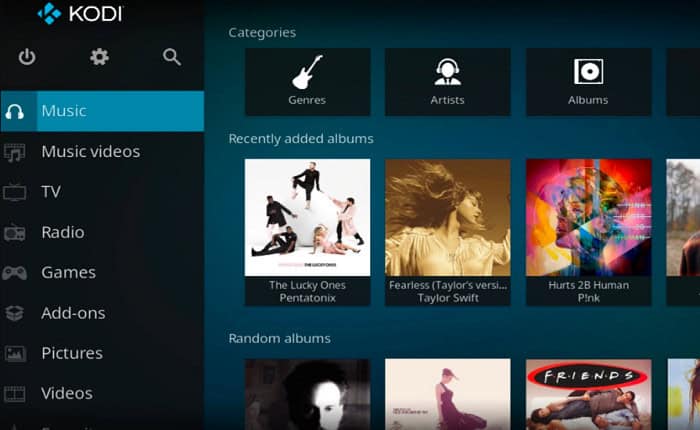Image resolution: width=700 pixels, height=430 pixels.
Task: Click the 'Recently added albums' heading
Action: pos(301,139)
